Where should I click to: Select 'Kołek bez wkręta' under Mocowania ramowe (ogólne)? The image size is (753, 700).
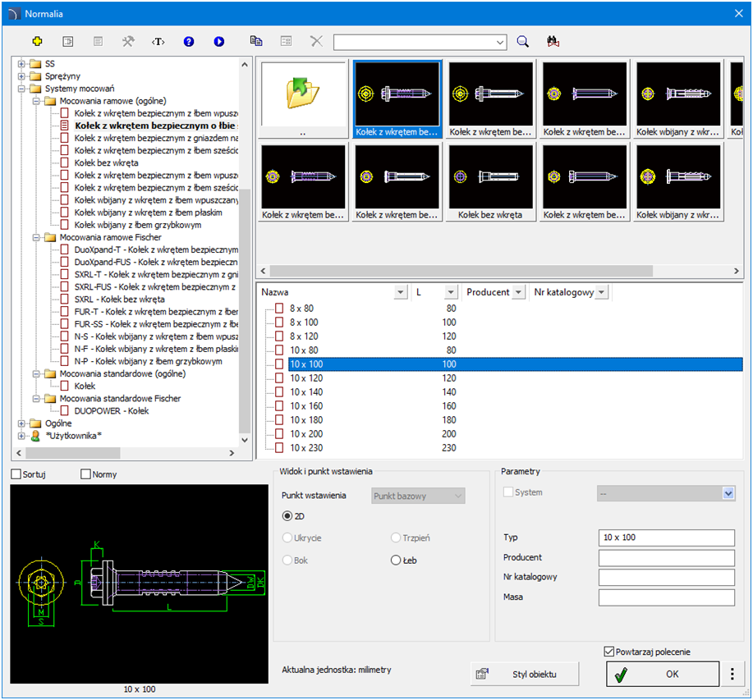(x=106, y=162)
